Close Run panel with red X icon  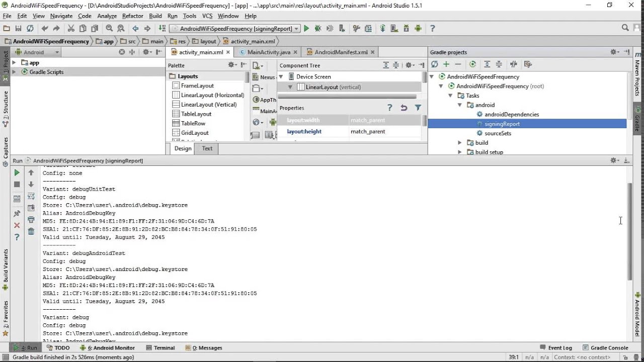point(17,225)
